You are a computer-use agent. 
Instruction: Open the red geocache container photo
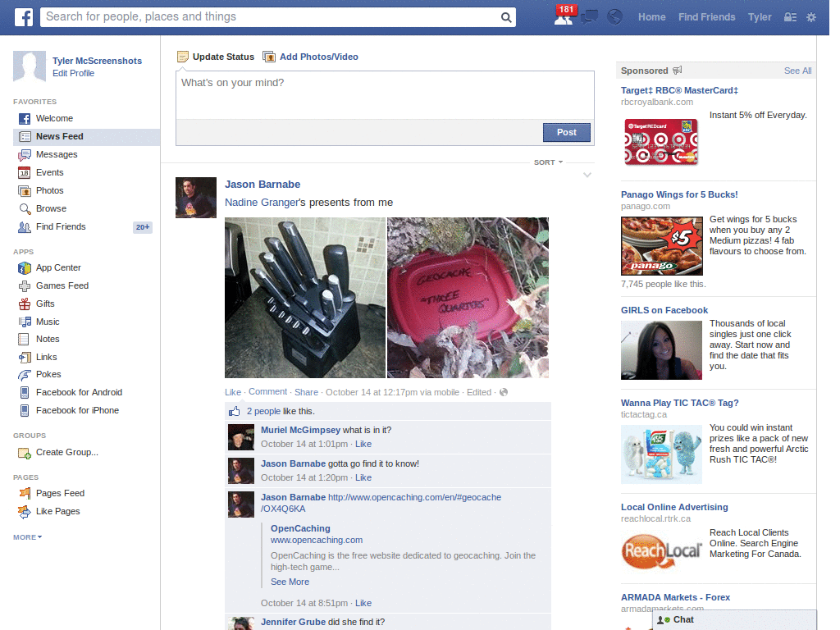468,298
